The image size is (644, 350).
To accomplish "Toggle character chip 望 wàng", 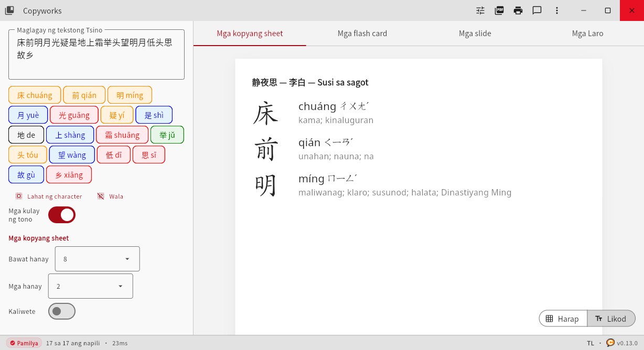I will pyautogui.click(x=72, y=155).
